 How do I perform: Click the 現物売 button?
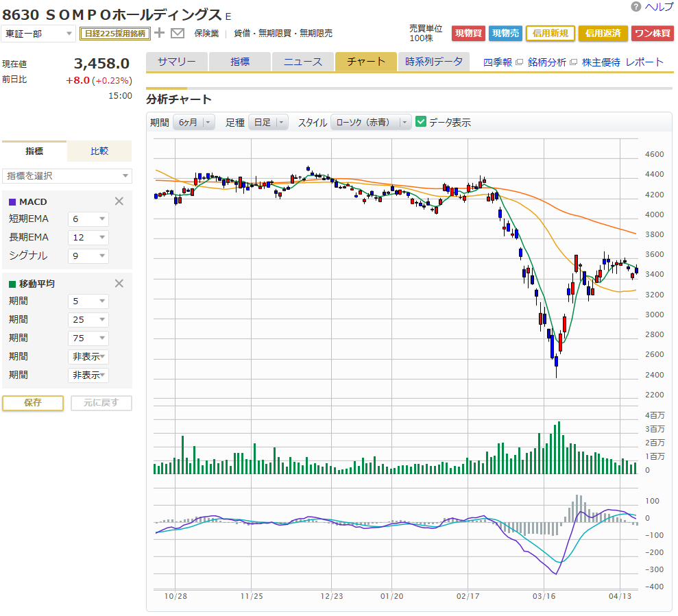505,34
